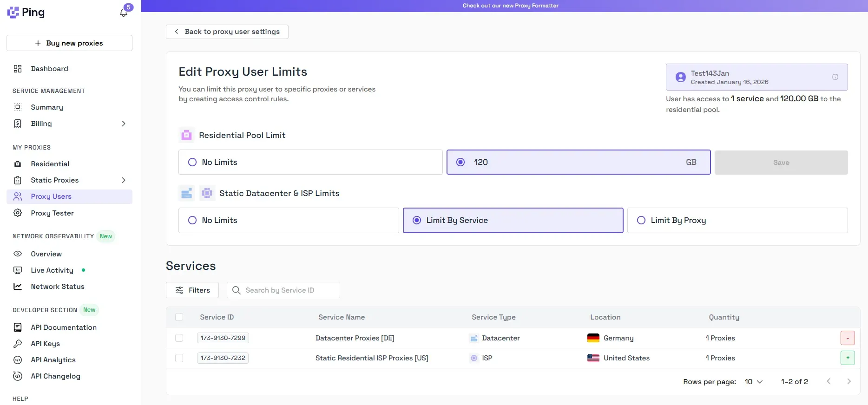868x405 pixels.
Task: Go to Network Status page
Action: 58,287
